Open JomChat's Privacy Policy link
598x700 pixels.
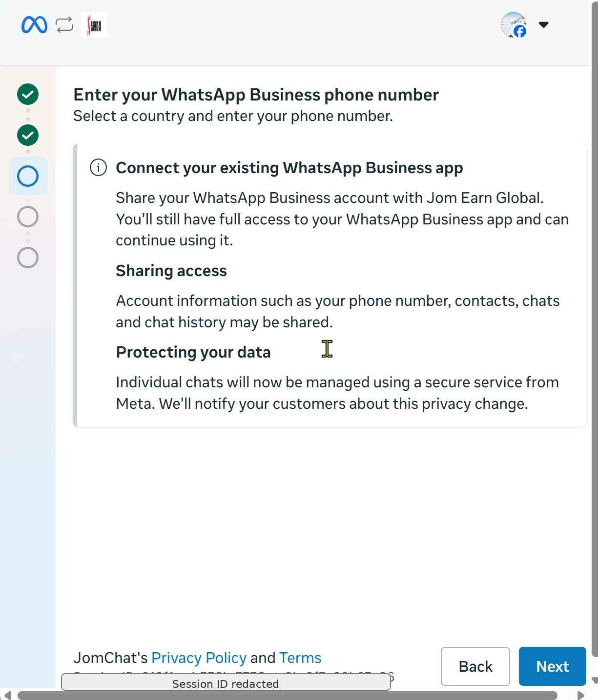(199, 658)
